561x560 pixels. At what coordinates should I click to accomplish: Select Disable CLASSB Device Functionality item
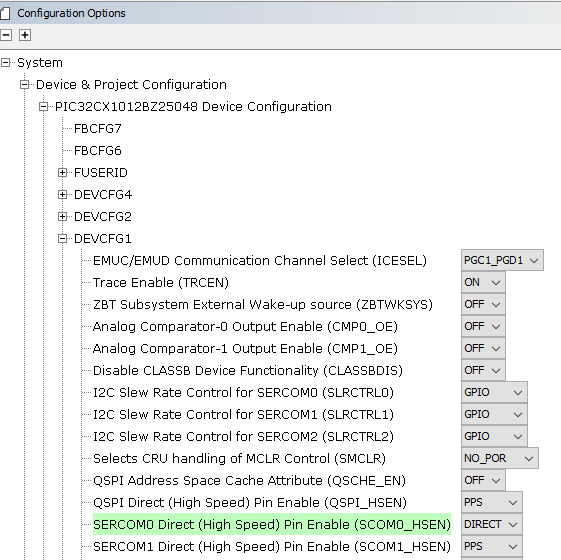(x=248, y=370)
